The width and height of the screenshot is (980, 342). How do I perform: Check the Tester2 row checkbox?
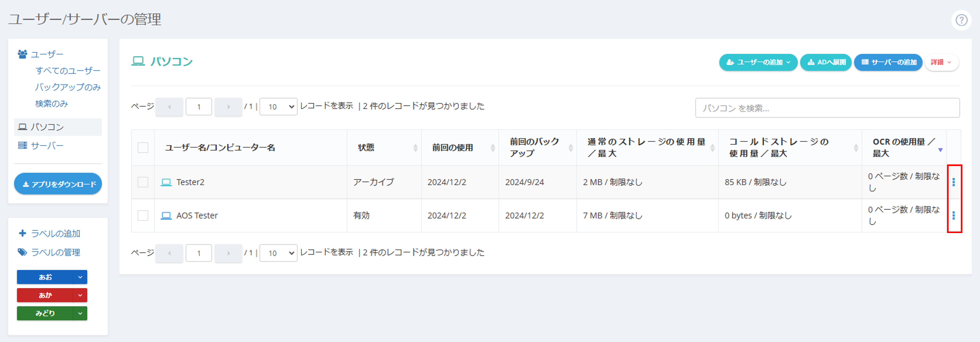pyautogui.click(x=143, y=182)
